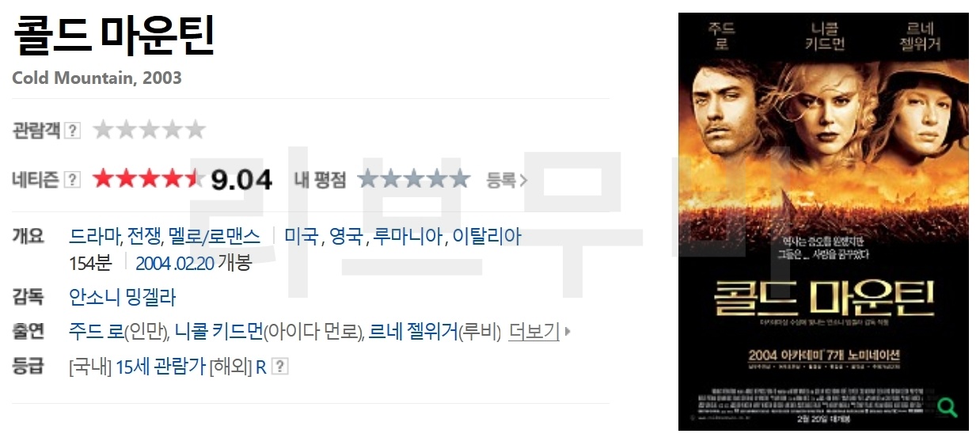Expand the cast list with 더보기
980x445 pixels.
[x=534, y=332]
